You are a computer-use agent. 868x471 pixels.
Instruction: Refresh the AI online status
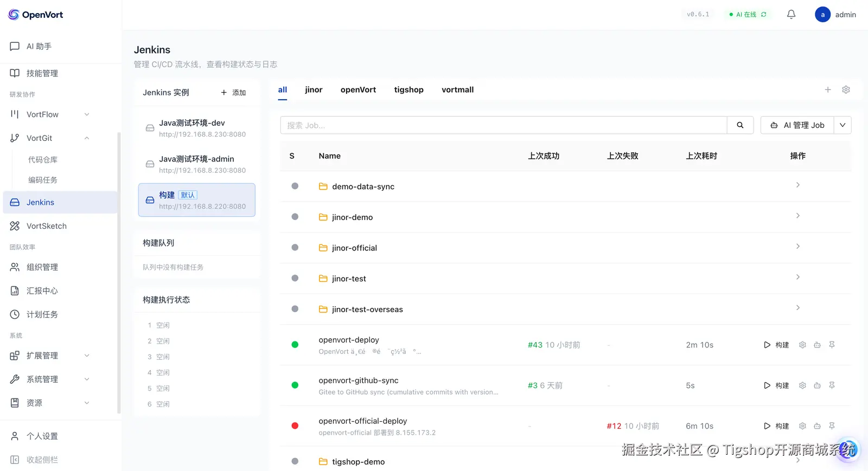(x=764, y=15)
